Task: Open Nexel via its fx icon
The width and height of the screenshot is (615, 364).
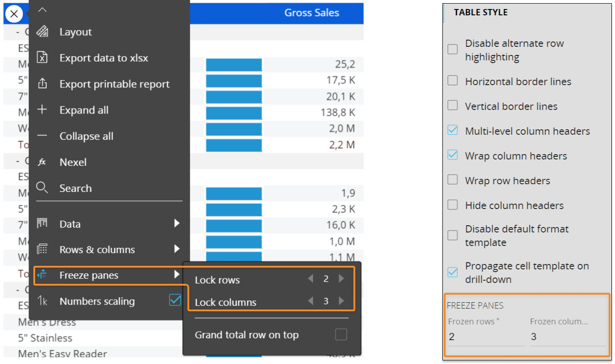Action: (42, 162)
